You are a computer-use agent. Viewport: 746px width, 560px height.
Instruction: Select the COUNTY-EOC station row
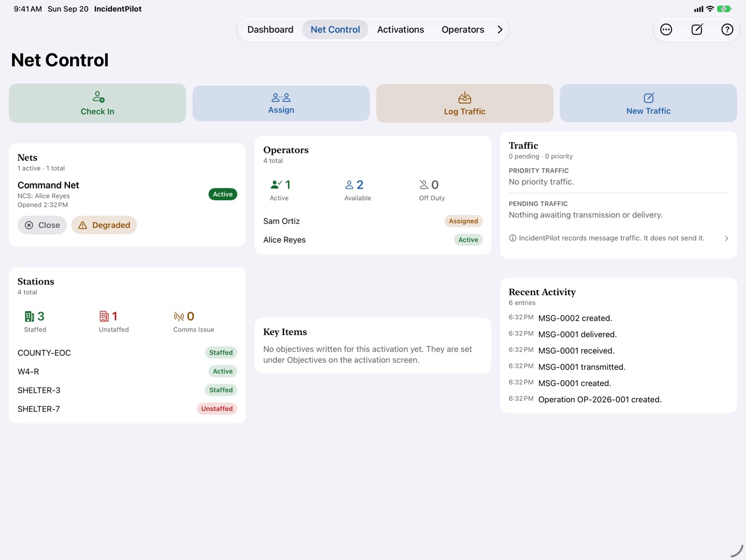coord(127,352)
